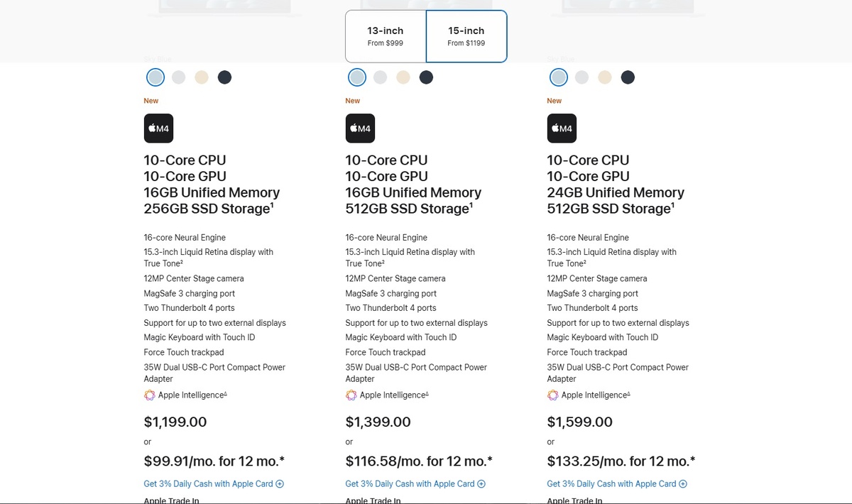Select Silver swatch on 24GB memory model
This screenshot has height=504, width=852.
581,77
